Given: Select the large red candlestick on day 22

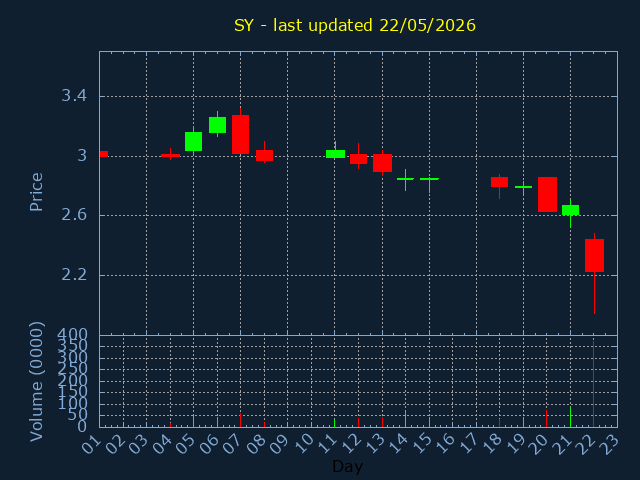Looking at the screenshot, I should [x=594, y=256].
